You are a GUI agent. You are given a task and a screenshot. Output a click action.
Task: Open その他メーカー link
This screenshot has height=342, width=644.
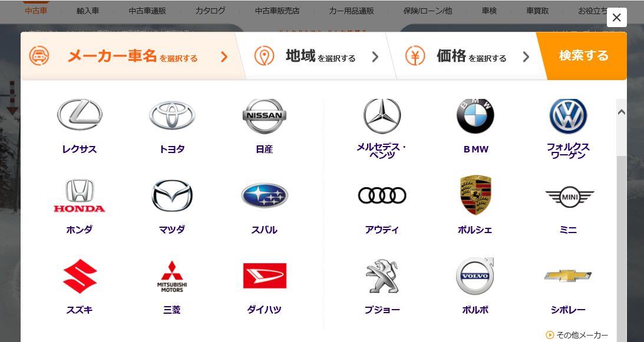577,335
